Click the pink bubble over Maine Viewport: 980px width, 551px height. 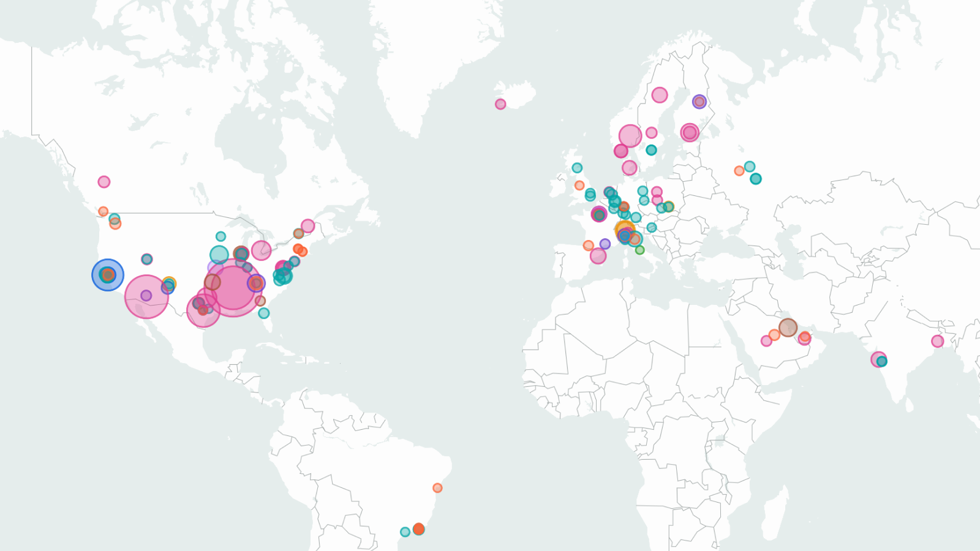point(308,226)
